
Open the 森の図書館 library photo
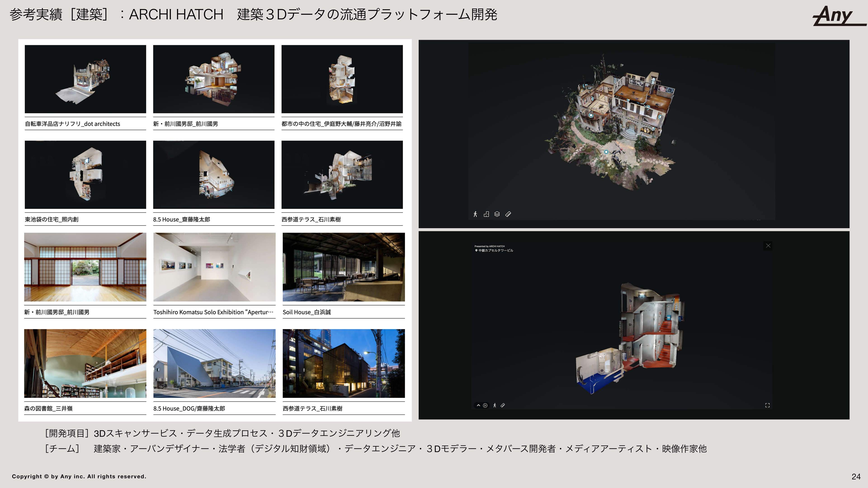pos(85,363)
